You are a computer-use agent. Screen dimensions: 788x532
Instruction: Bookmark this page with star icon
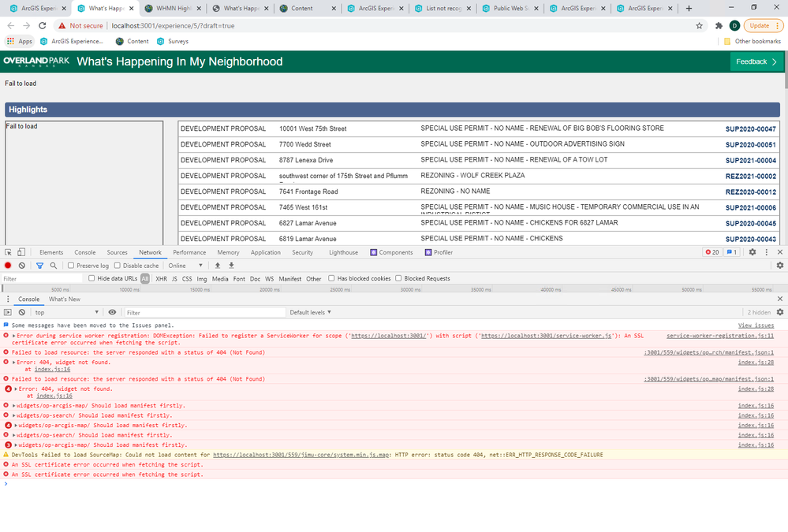click(699, 26)
